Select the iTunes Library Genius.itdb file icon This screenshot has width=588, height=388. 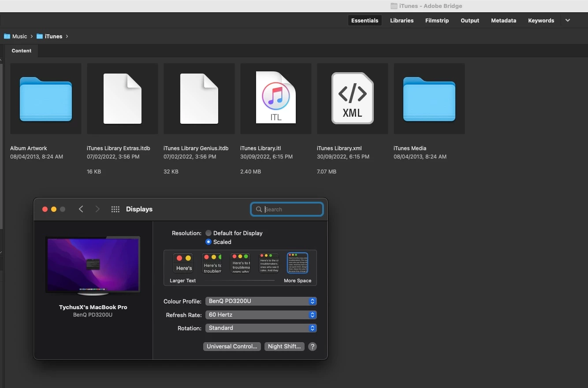[x=199, y=99]
